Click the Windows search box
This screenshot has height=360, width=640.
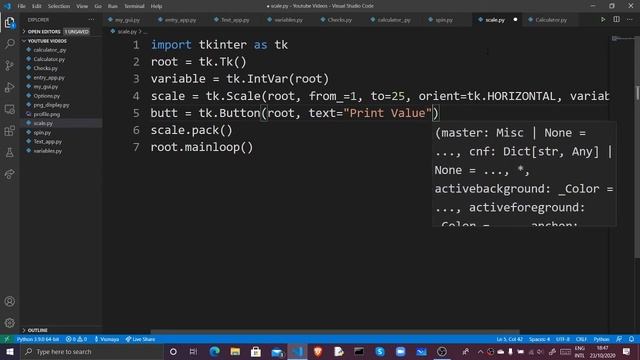coord(92,351)
